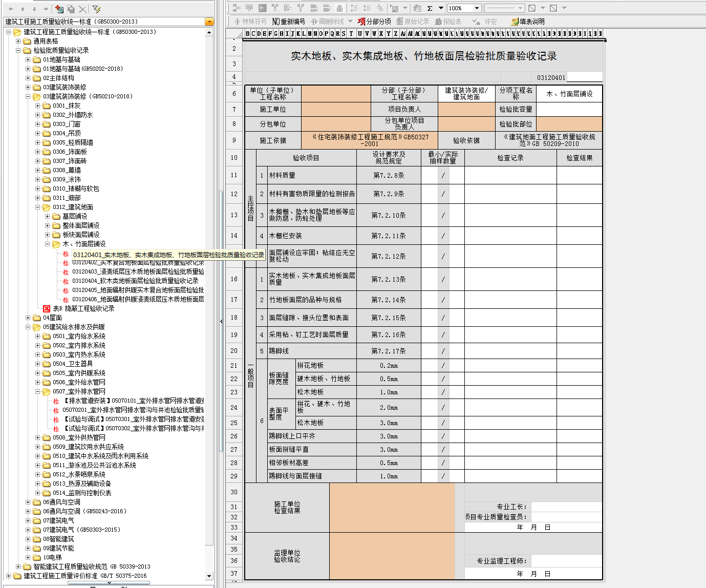Click the 评定 toolbar button
Viewport: 706px width, 588px height.
pyautogui.click(x=485, y=22)
